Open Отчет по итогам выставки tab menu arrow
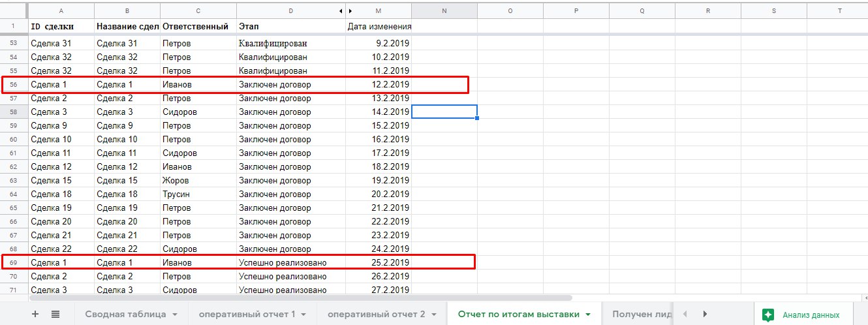Image resolution: width=868 pixels, height=325 pixels. tap(588, 315)
